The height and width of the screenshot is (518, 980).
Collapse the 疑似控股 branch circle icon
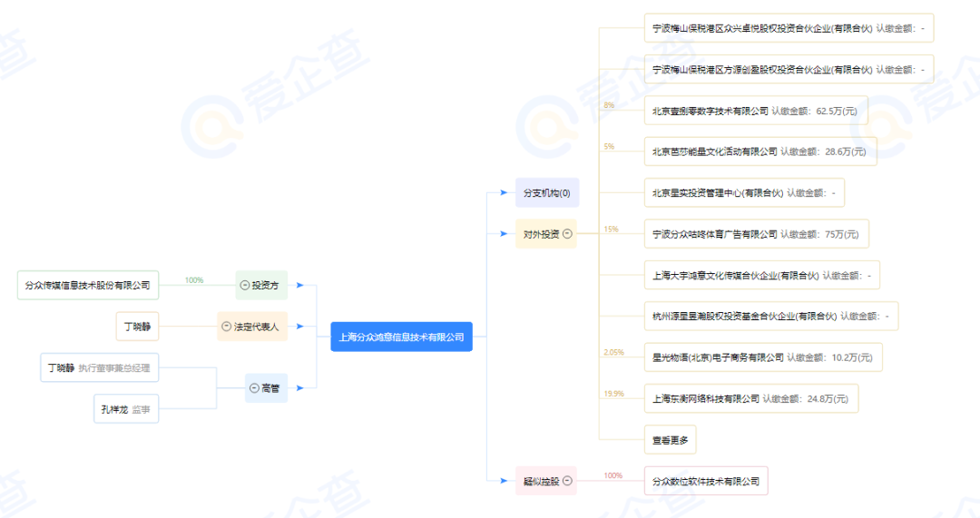click(567, 481)
